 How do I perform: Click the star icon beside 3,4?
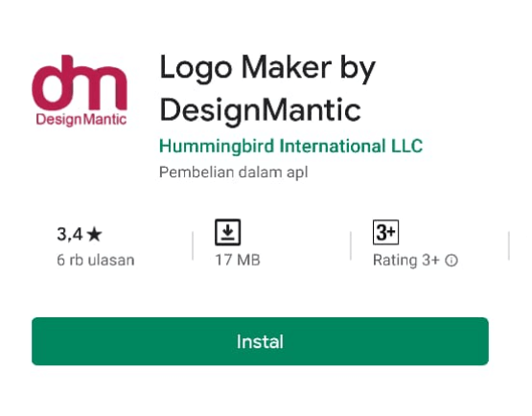(x=94, y=235)
